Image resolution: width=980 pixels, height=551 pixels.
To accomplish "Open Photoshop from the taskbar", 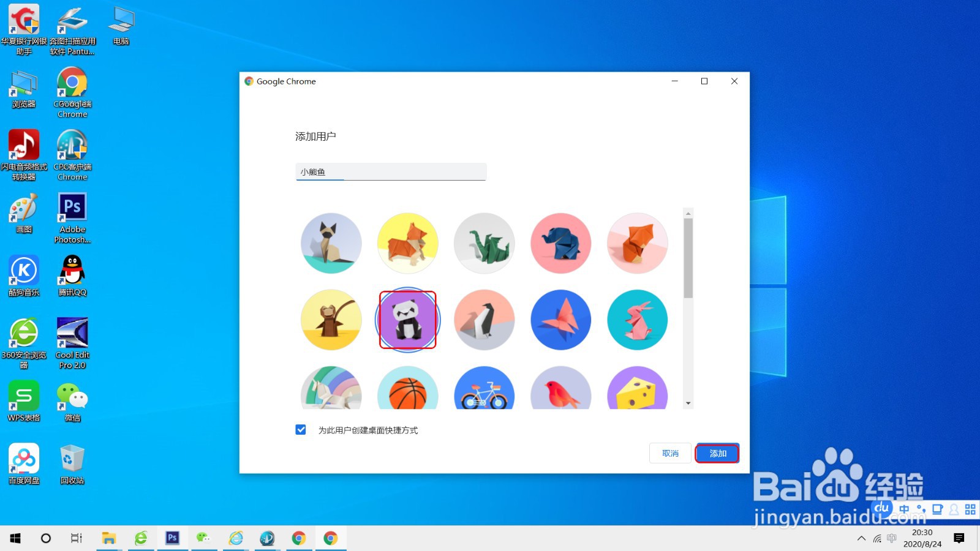I will coord(172,538).
